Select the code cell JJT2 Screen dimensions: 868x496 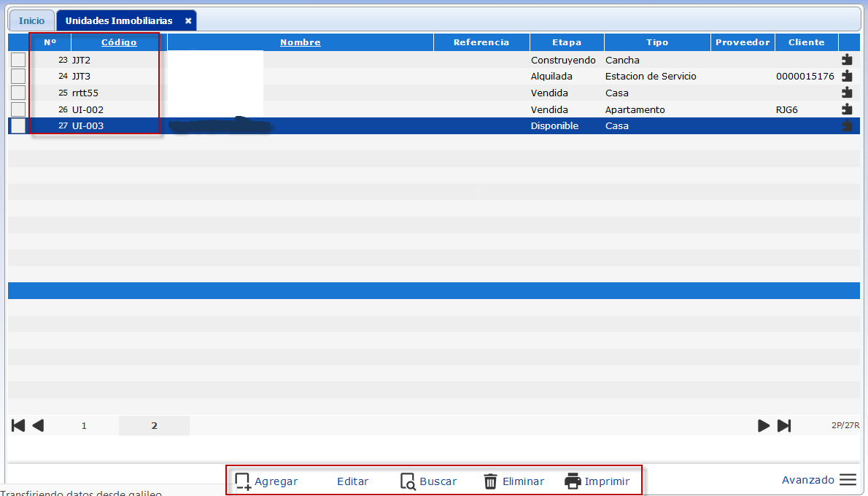82,60
